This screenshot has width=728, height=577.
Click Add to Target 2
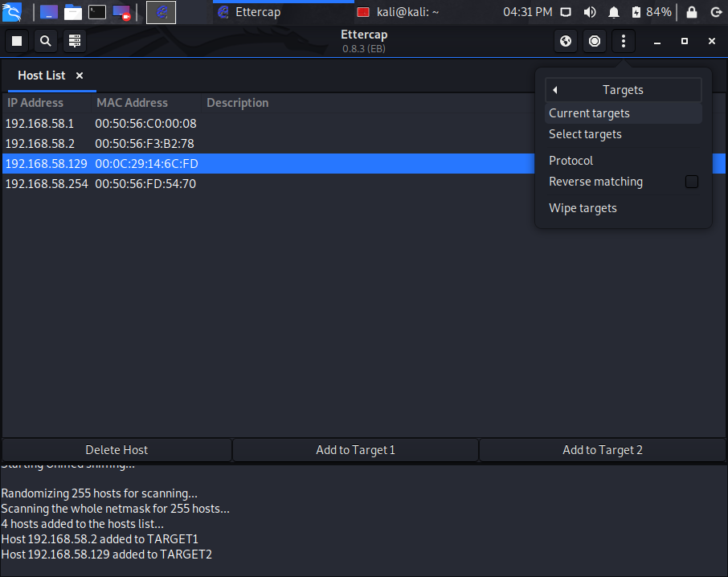602,450
